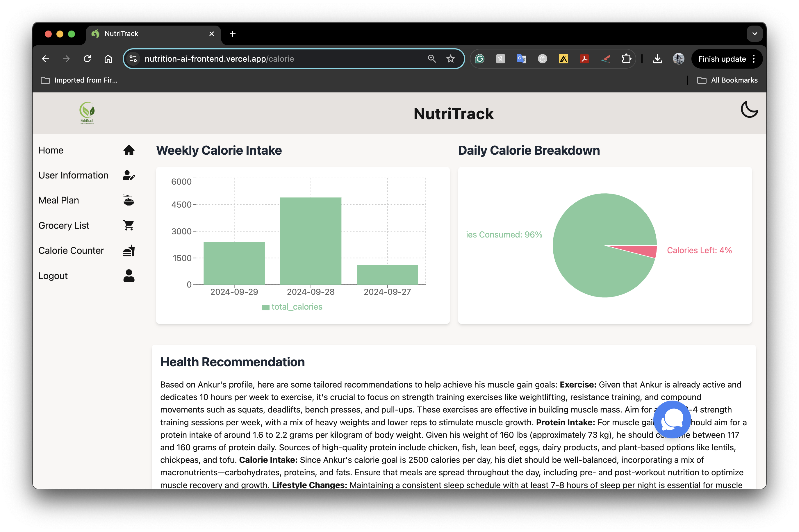This screenshot has width=799, height=532.
Task: Reload the page with refresh icon
Action: coord(87,59)
